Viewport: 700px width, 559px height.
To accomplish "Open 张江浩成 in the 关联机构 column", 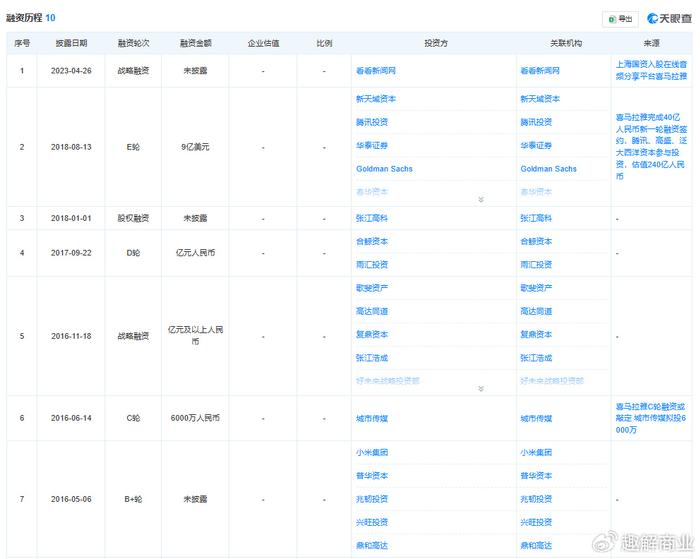I will [536, 358].
